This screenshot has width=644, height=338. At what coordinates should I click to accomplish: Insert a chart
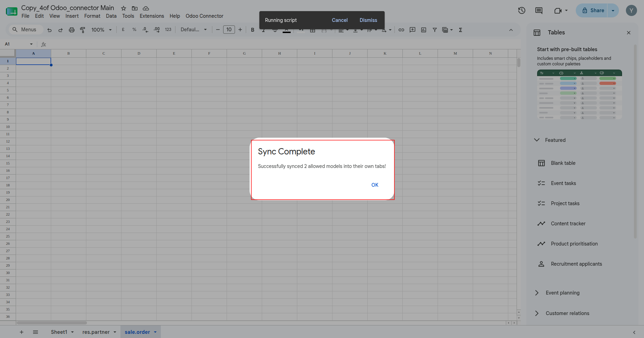[424, 30]
